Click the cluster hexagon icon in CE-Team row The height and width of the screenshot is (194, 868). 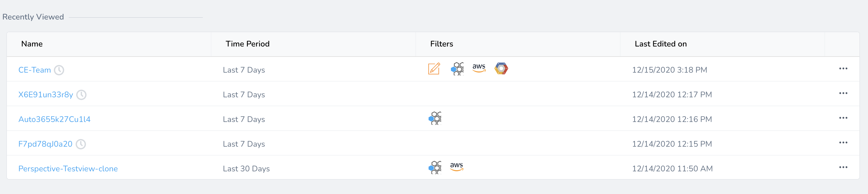457,69
